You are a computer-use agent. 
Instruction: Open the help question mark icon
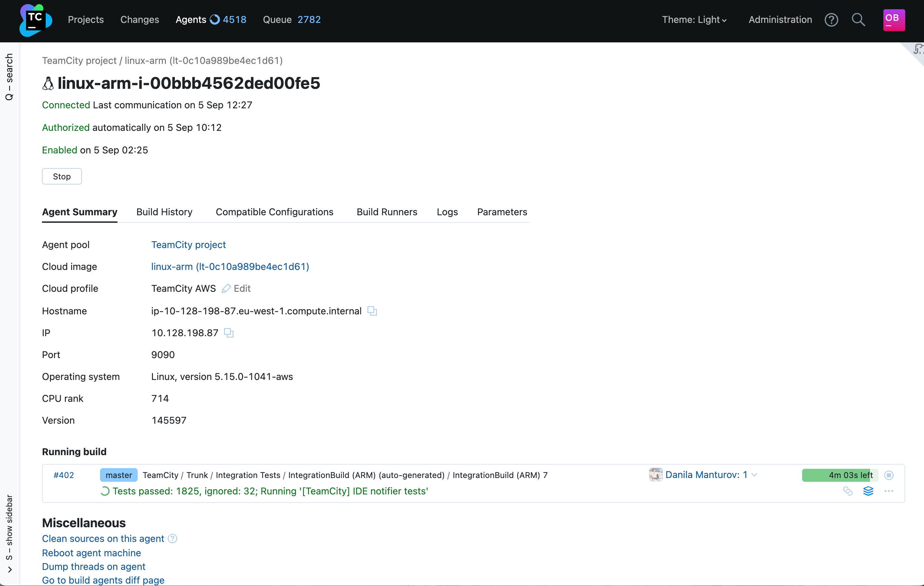[x=831, y=19]
